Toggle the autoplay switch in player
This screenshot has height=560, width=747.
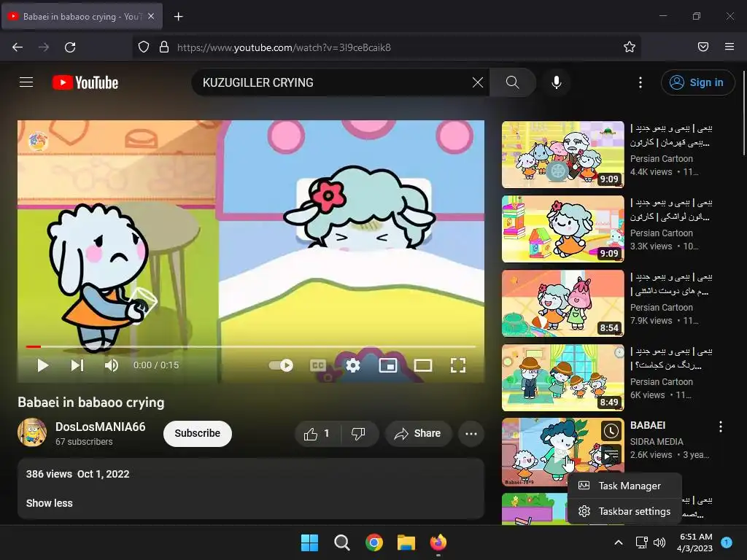pos(281,365)
